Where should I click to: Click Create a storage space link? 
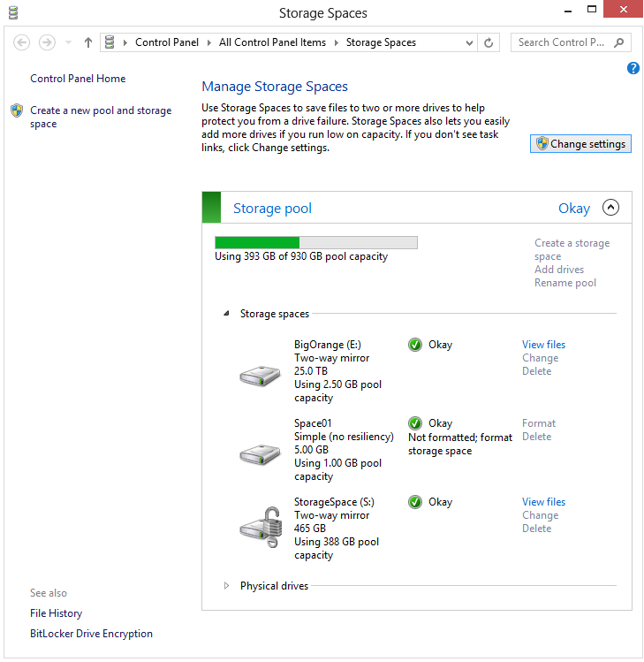pos(572,249)
